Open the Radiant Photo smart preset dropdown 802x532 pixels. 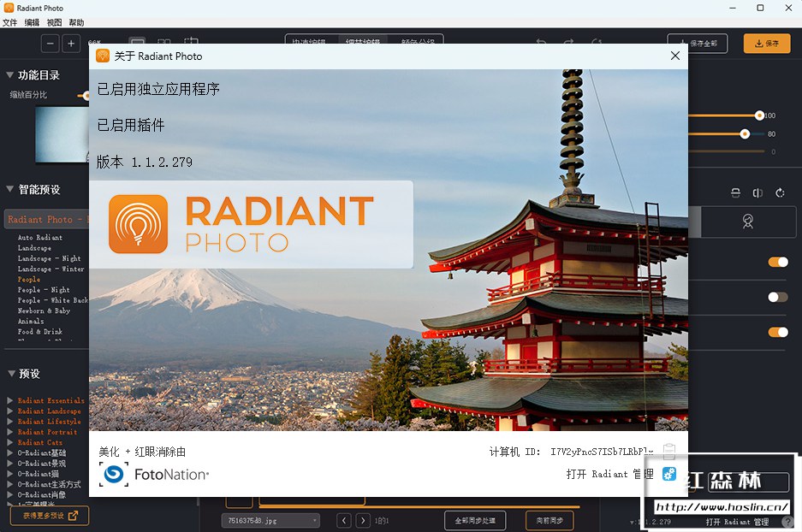(x=46, y=219)
